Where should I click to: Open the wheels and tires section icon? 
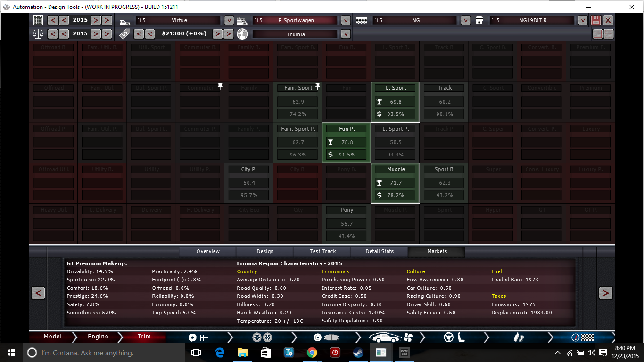point(262,337)
